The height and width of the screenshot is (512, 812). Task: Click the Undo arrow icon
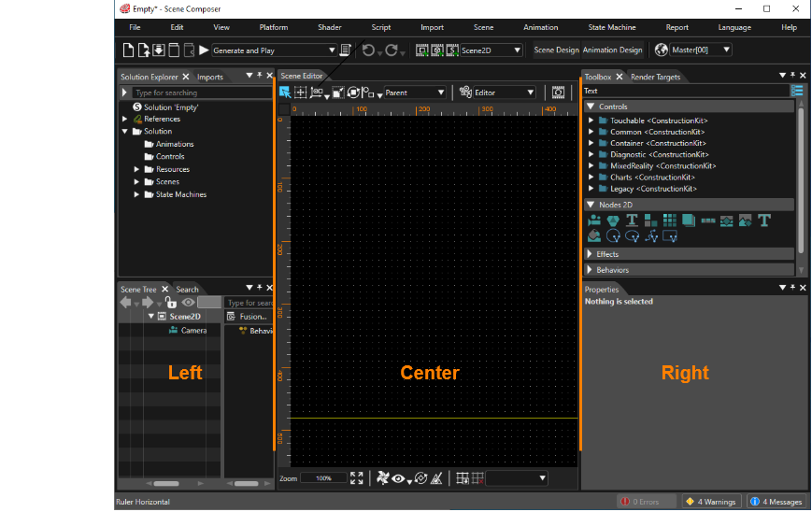coord(368,50)
